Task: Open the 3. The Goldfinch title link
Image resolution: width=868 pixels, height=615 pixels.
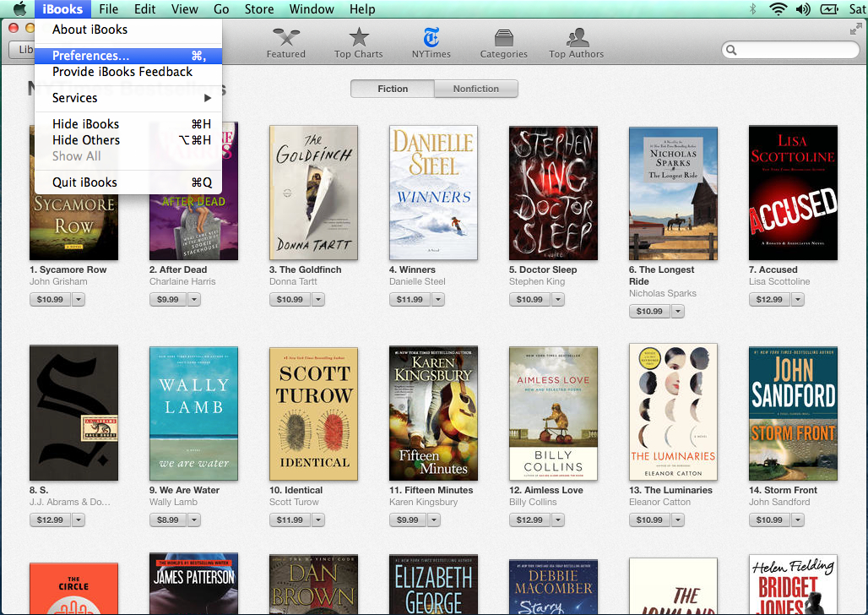Action: tap(306, 269)
